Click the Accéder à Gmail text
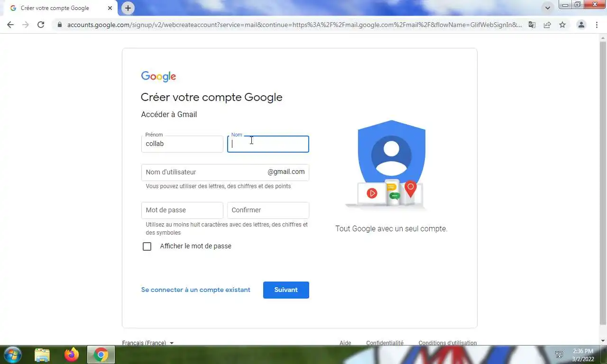607x364 pixels. click(x=169, y=114)
